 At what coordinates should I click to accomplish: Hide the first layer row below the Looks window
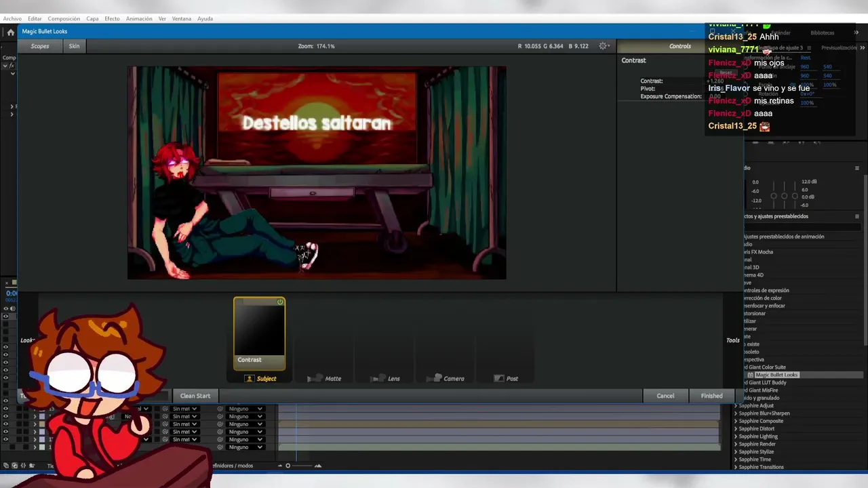[6, 409]
